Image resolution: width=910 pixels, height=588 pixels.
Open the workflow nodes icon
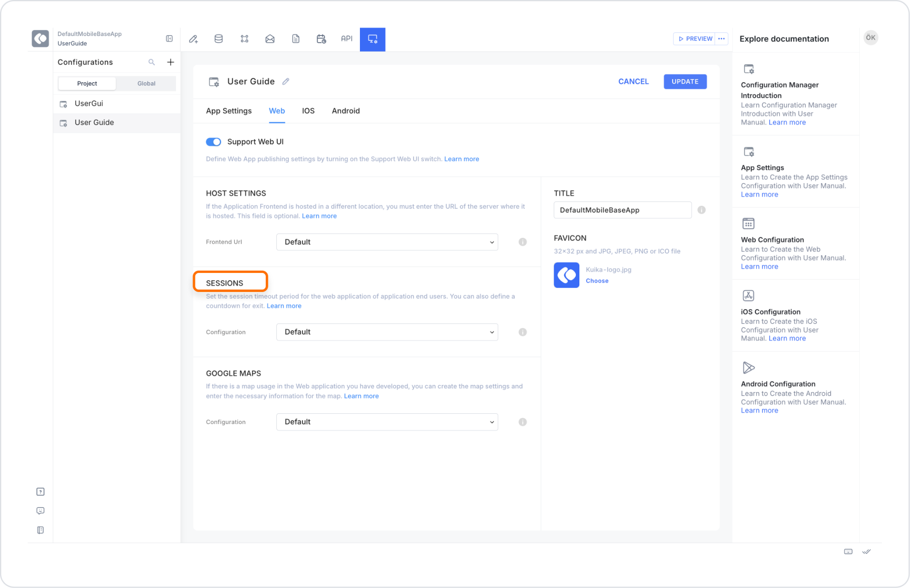click(x=244, y=39)
